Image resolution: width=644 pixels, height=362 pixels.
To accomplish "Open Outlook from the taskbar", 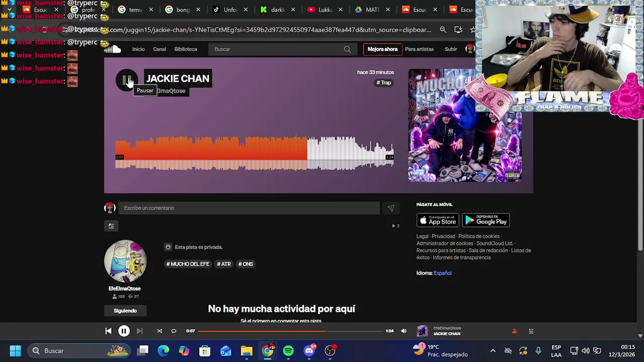I will (225, 350).
